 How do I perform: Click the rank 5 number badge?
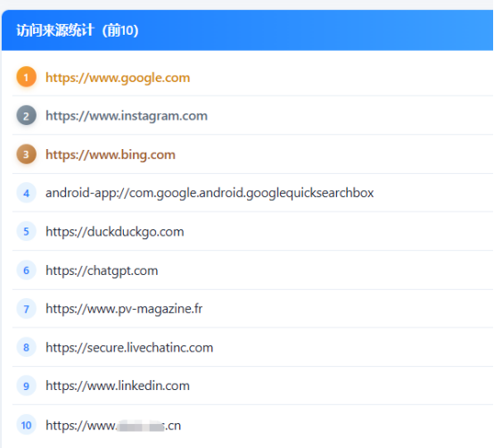pyautogui.click(x=26, y=231)
